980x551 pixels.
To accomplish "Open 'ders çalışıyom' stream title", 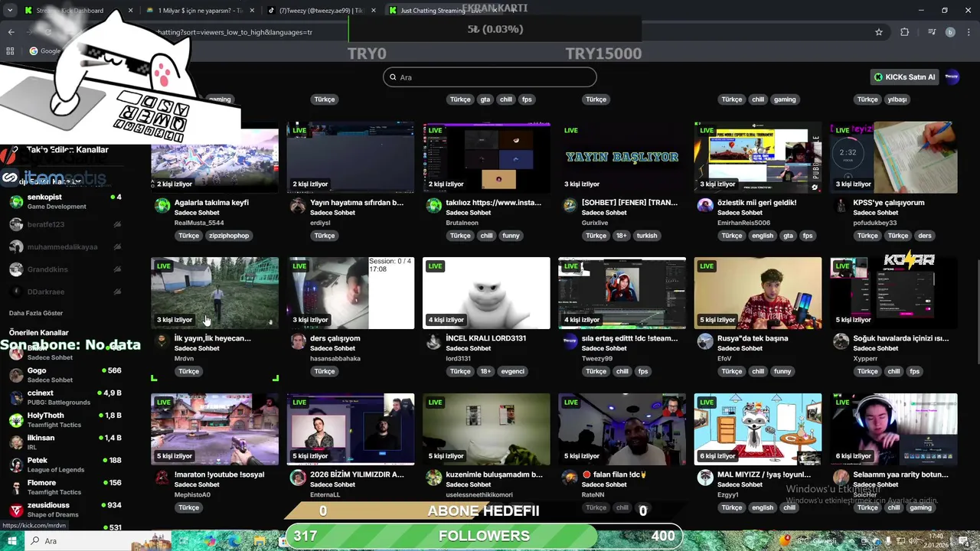I will [x=335, y=338].
